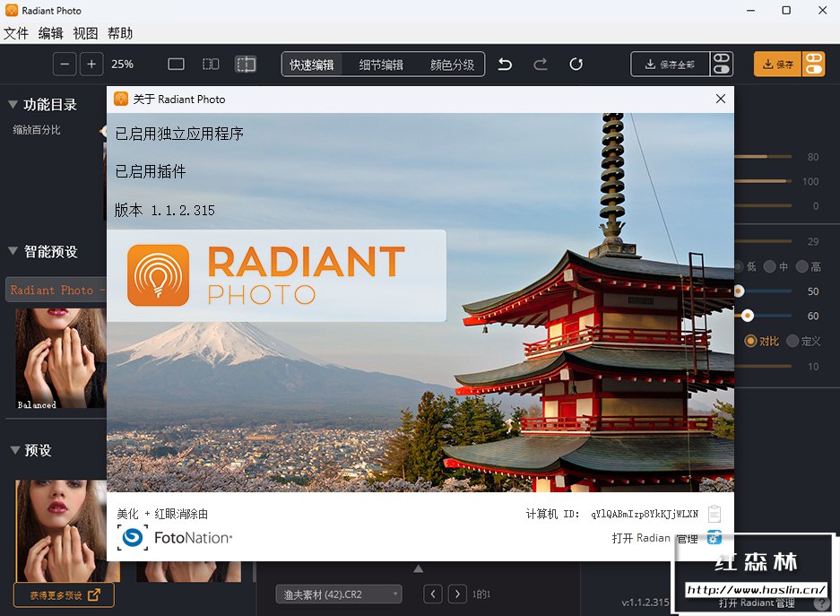Click the 已启用插件 text
The image size is (840, 616).
151,171
